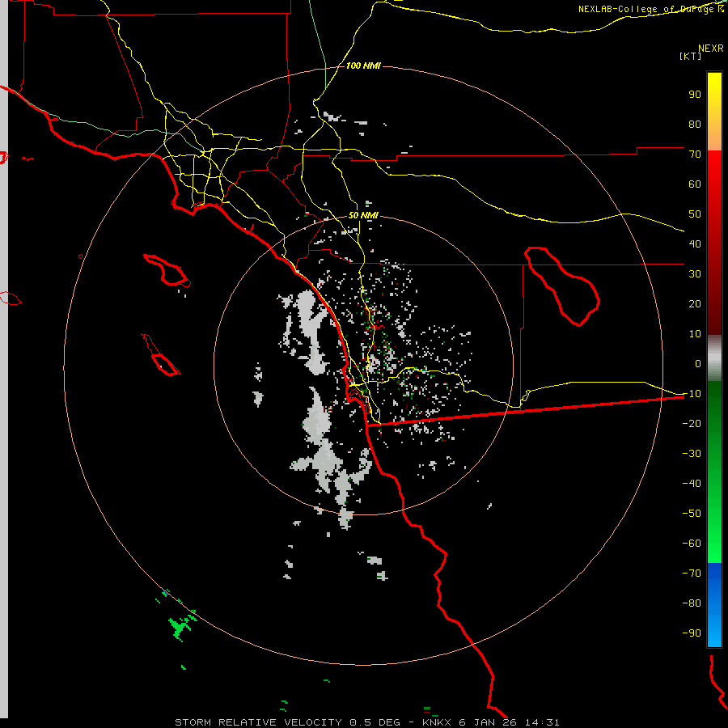Click the 90 knot scale label
The image size is (728, 728).
point(695,95)
